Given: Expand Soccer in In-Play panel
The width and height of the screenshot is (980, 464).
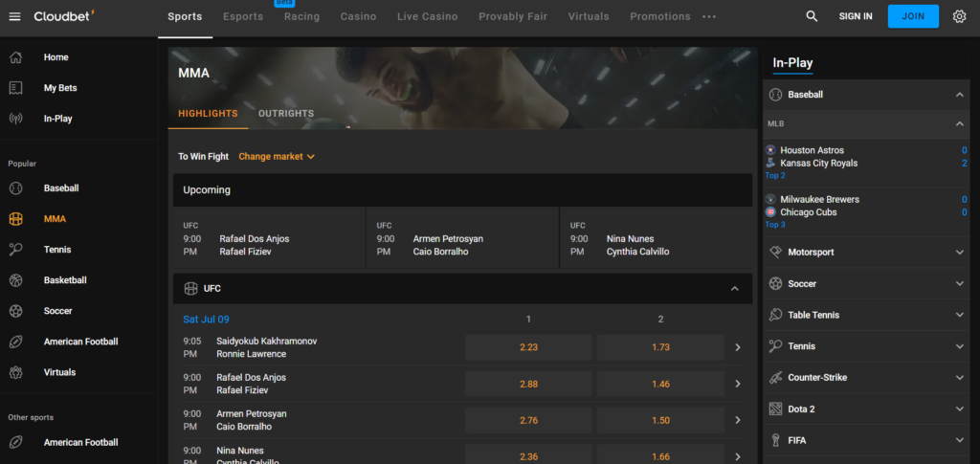Looking at the screenshot, I should click(959, 283).
